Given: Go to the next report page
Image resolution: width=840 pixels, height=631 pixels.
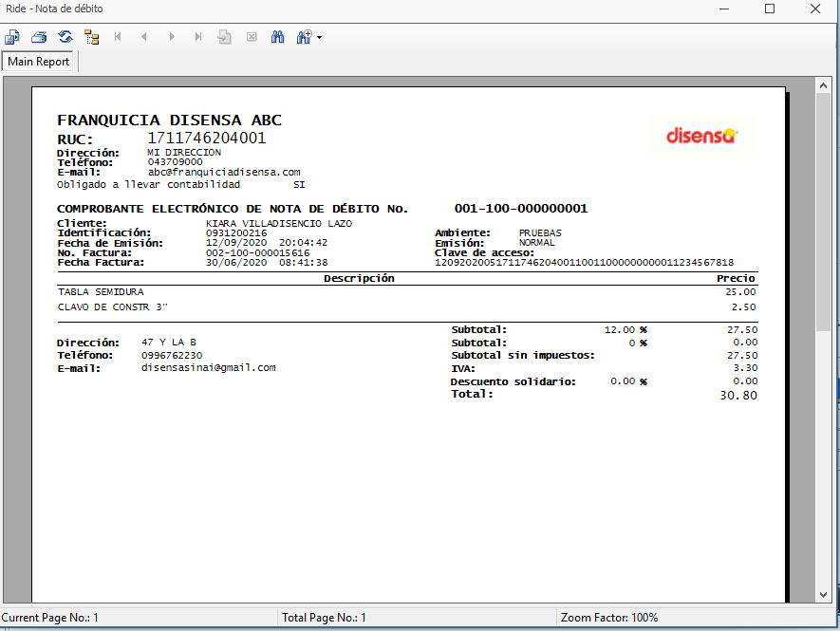Looking at the screenshot, I should click(172, 37).
